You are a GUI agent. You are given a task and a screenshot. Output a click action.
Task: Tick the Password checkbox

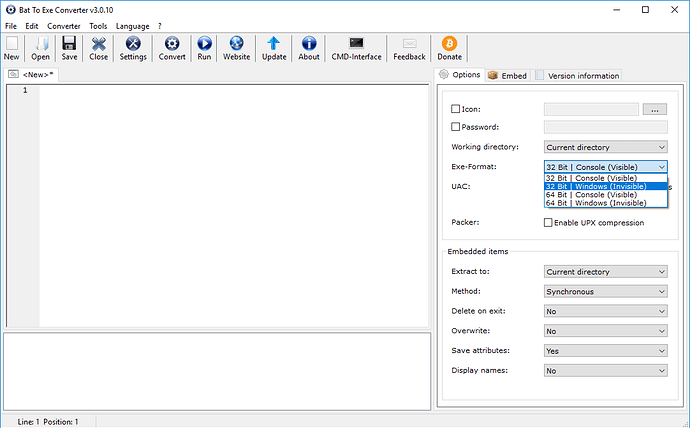coord(457,127)
